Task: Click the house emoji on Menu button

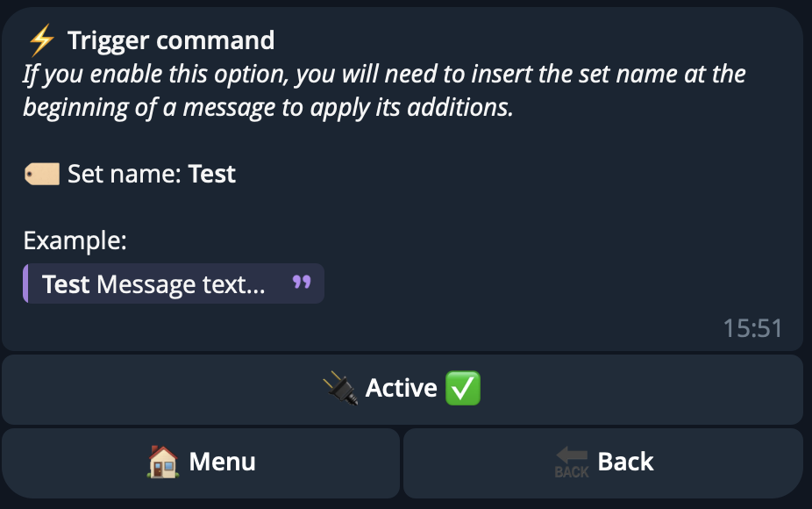Action: click(163, 462)
